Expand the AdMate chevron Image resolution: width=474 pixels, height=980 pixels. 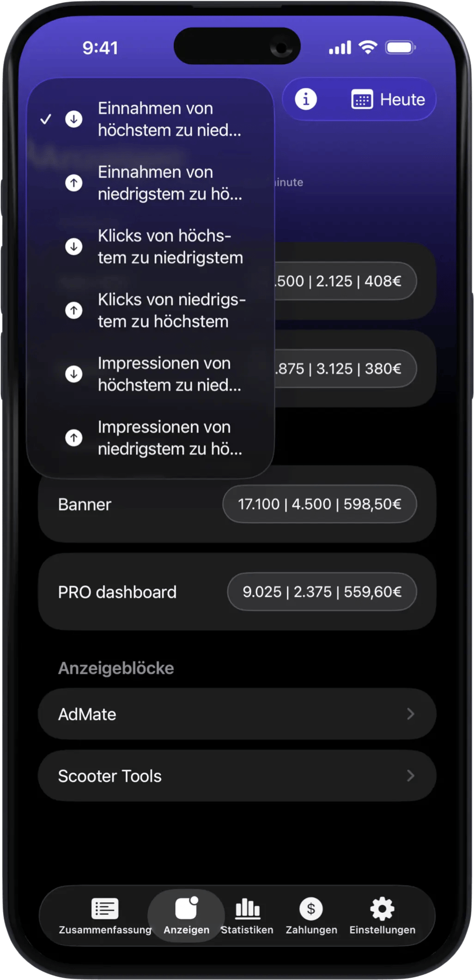[410, 714]
